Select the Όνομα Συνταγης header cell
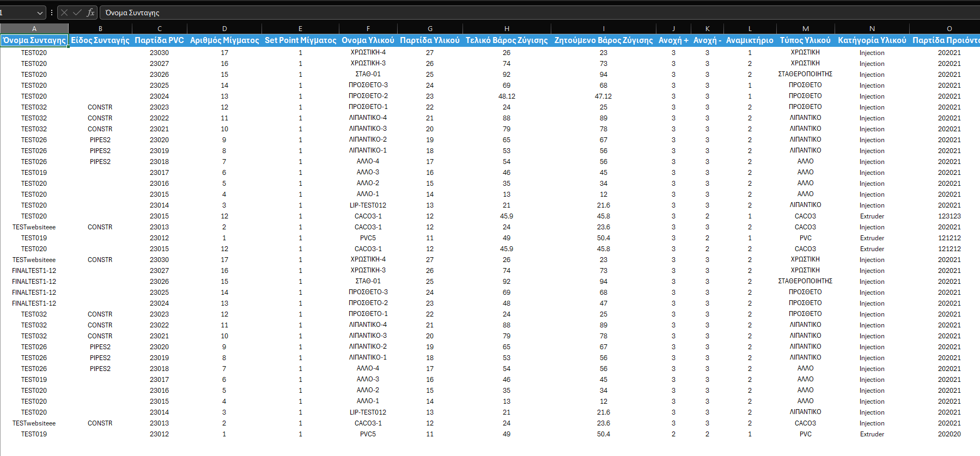This screenshot has height=456, width=980. point(34,40)
